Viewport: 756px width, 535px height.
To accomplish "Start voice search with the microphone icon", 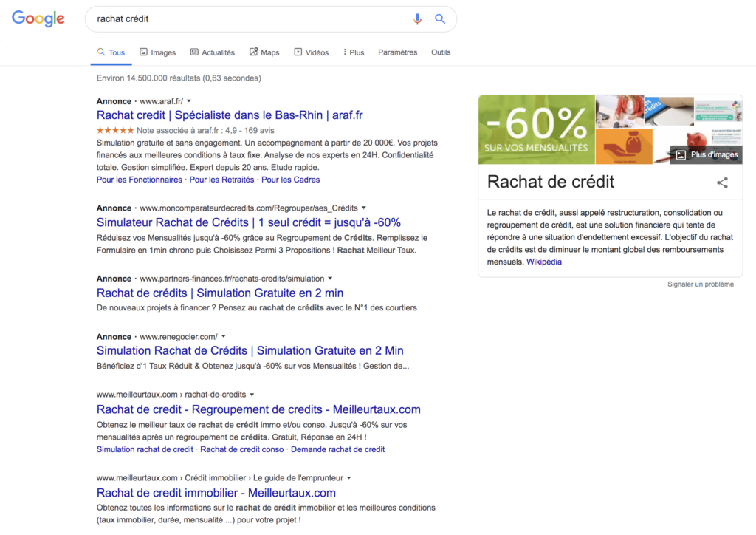I will click(418, 18).
